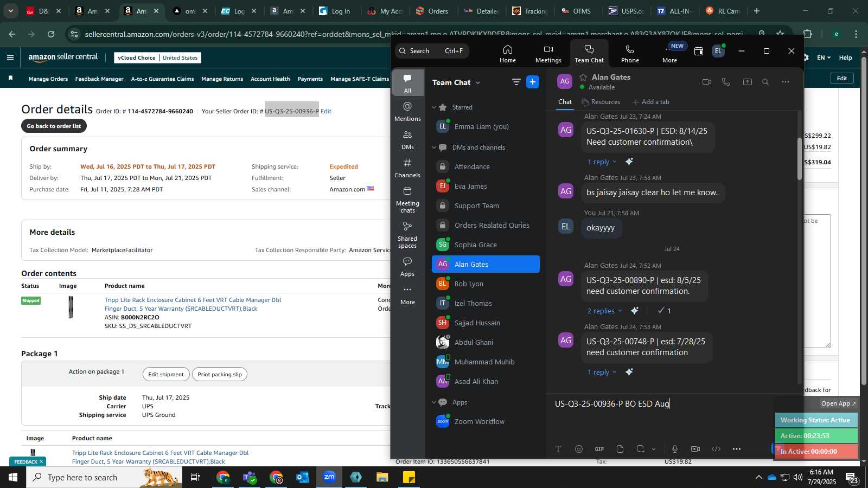Record an audio message
Viewport: 868px width, 488px height.
pos(675,449)
